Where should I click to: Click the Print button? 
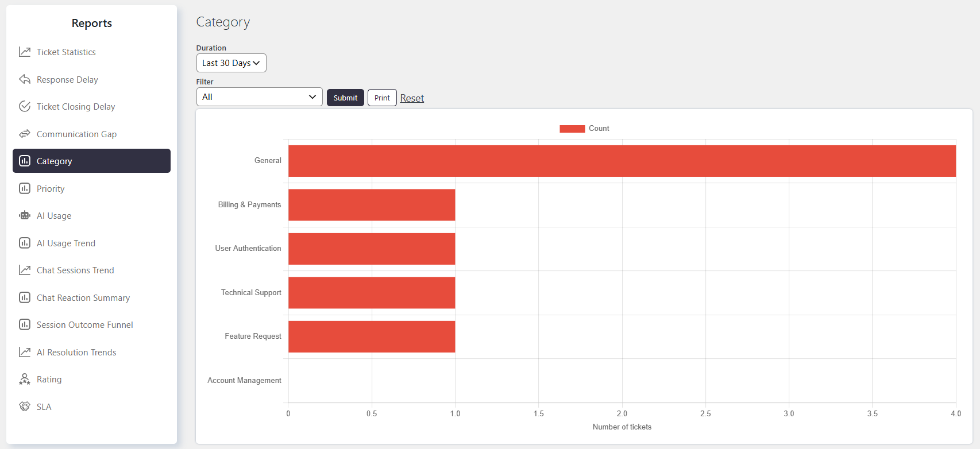382,98
